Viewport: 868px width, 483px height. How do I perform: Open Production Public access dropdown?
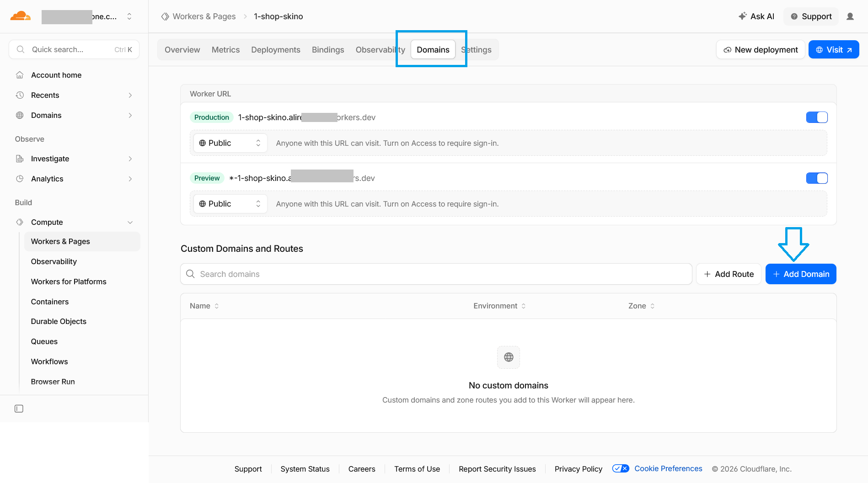(230, 143)
